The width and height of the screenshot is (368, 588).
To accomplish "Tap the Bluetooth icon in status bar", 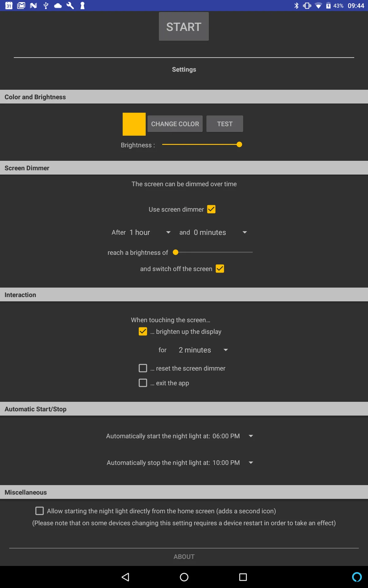I will click(x=296, y=6).
